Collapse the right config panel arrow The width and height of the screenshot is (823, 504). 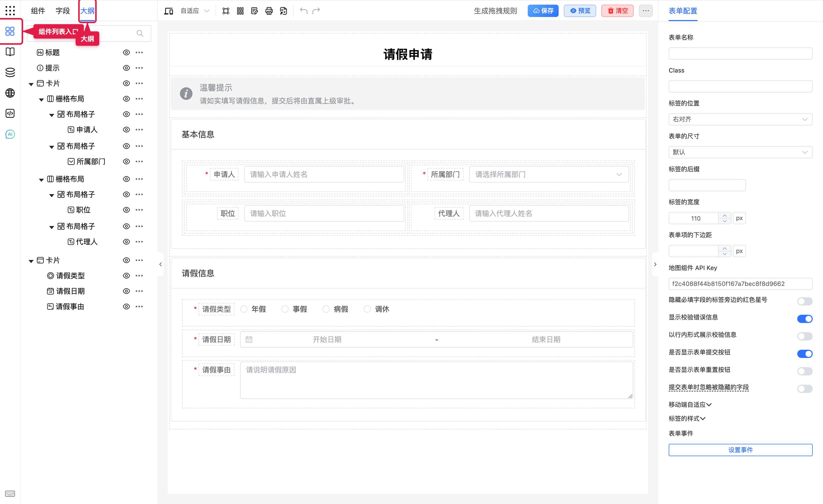pyautogui.click(x=655, y=264)
